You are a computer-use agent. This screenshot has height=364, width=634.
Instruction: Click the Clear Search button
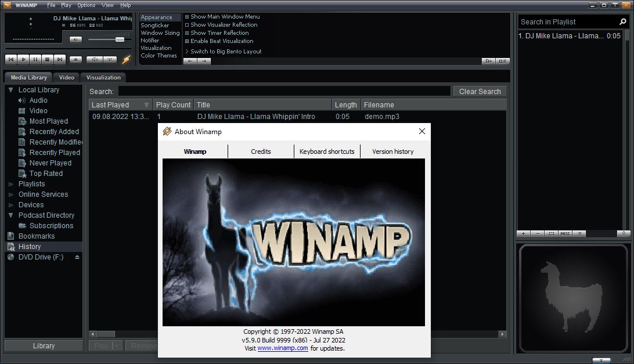tap(480, 91)
